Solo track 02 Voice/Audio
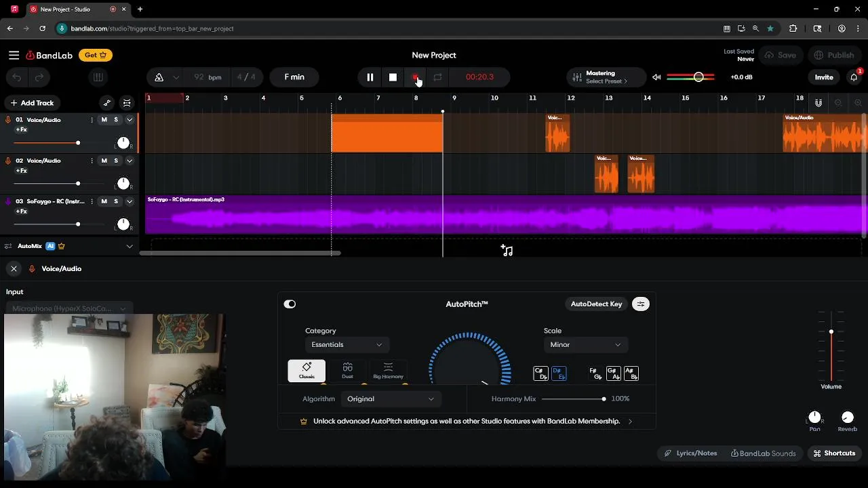This screenshot has width=868, height=488. pyautogui.click(x=116, y=161)
